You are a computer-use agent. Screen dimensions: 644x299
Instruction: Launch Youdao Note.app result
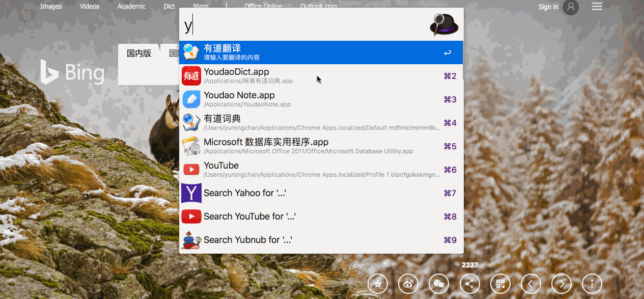[321, 99]
